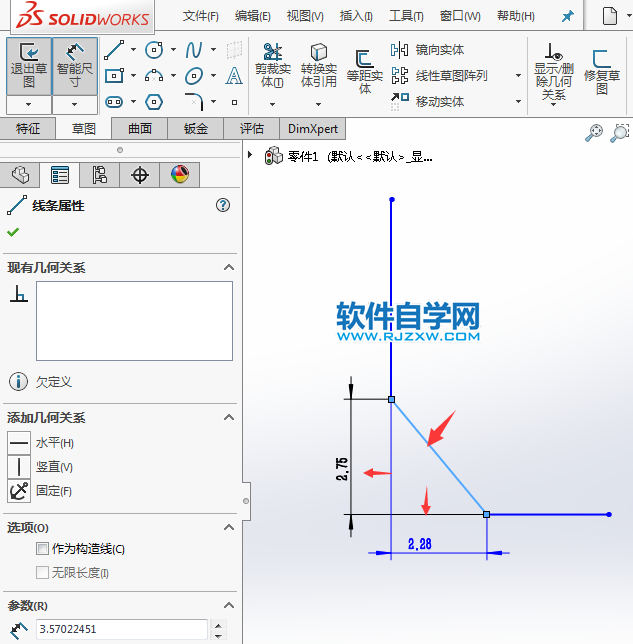This screenshot has height=644, width=633.
Task: Enable the 作为构造线 (construction line) checkbox
Action: pos(42,548)
